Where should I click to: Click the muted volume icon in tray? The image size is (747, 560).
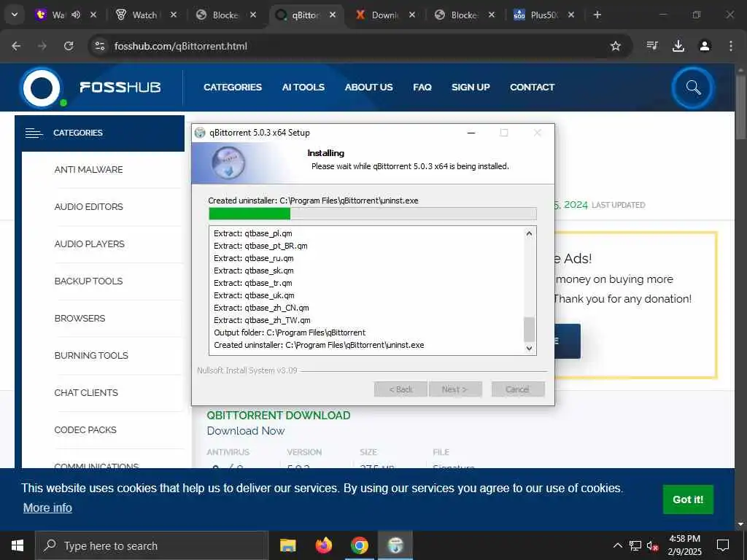(x=652, y=545)
